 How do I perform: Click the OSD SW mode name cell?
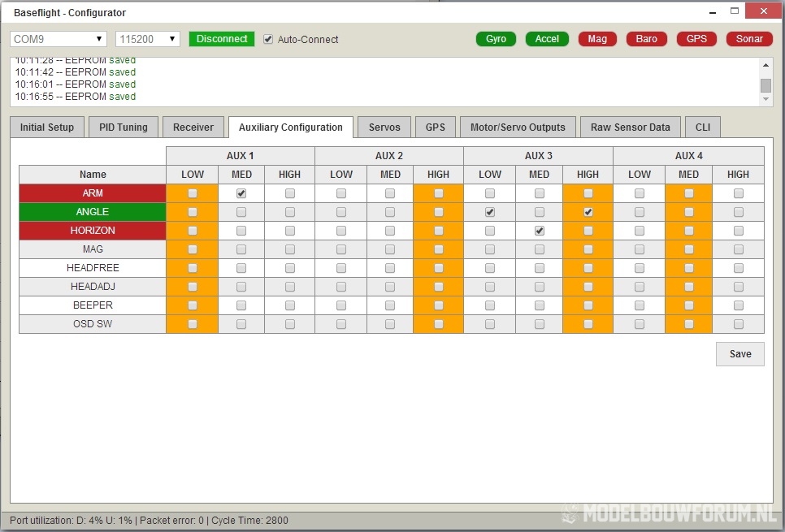tap(93, 324)
